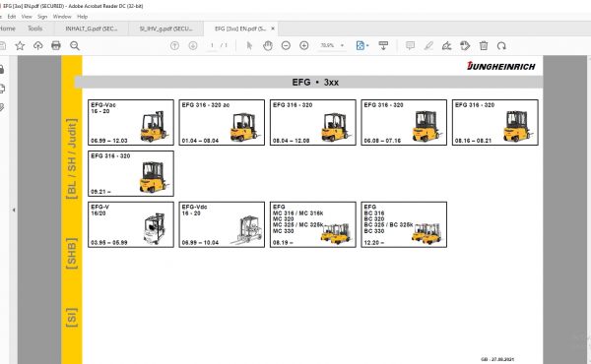Open the View menu
The width and height of the screenshot is (591, 364).
pos(27,17)
